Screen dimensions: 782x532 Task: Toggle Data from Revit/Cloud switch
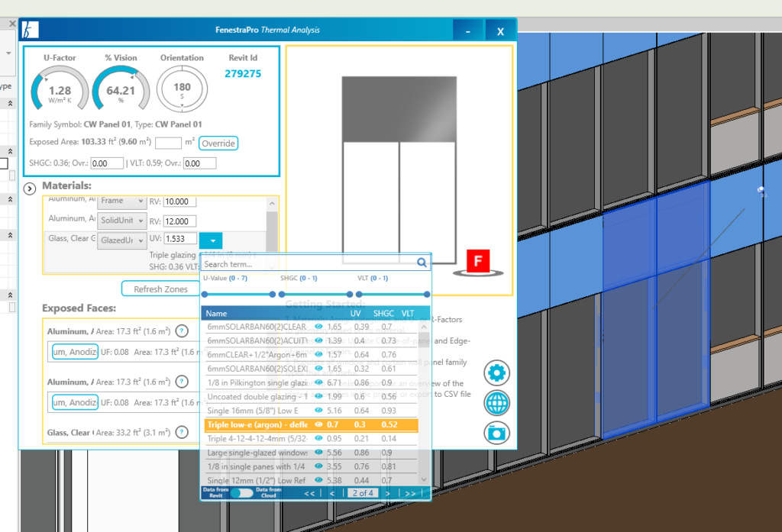click(x=242, y=492)
